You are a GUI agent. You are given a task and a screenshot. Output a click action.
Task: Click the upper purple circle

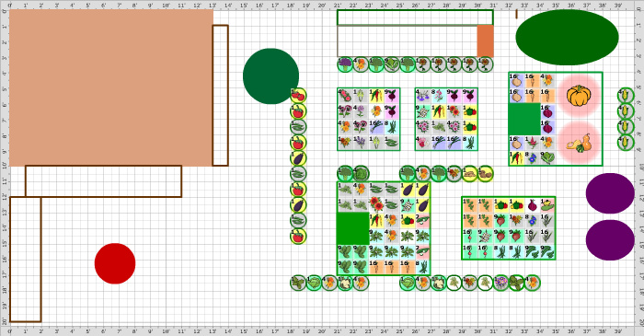pos(610,193)
